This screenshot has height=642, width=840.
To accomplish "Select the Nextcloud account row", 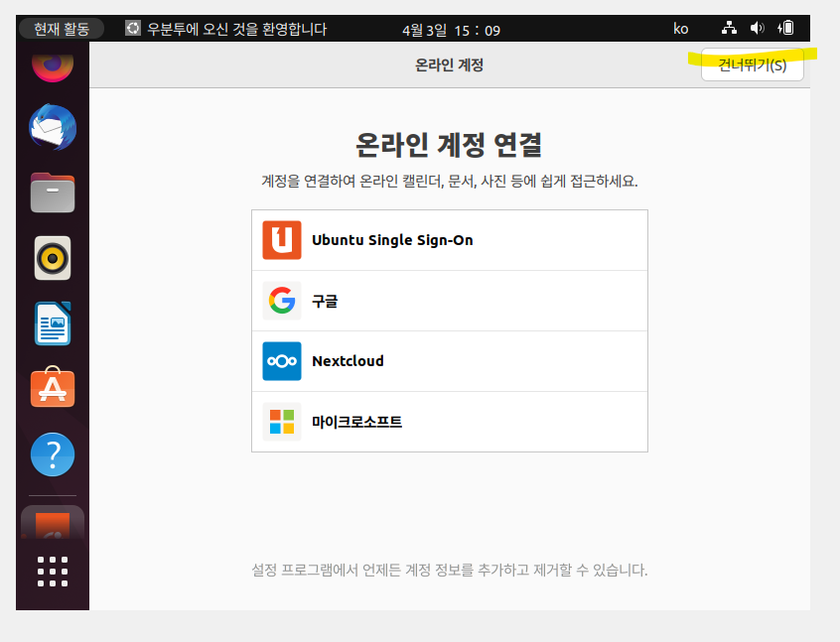I will [x=450, y=361].
